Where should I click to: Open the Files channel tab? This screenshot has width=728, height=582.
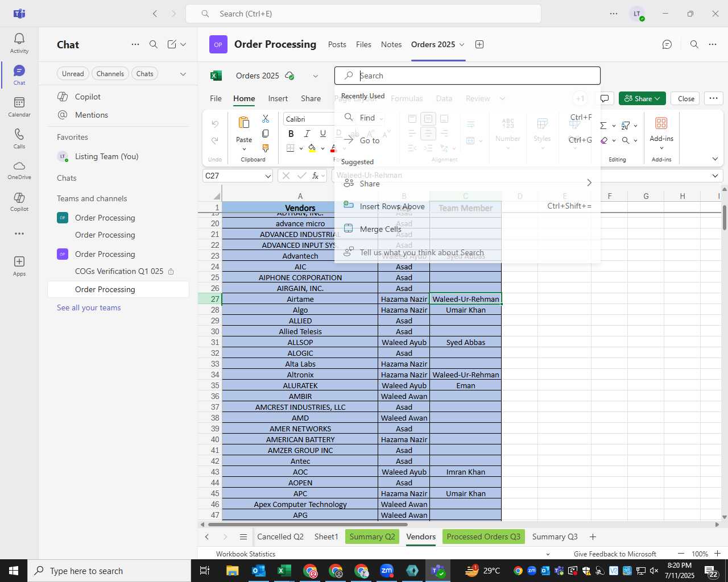(363, 44)
